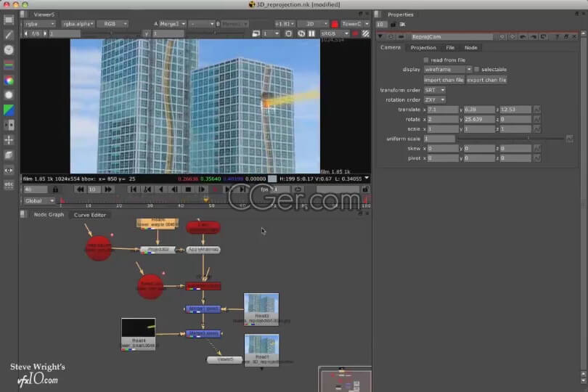
Task: Click the import chan file button
Action: point(444,80)
